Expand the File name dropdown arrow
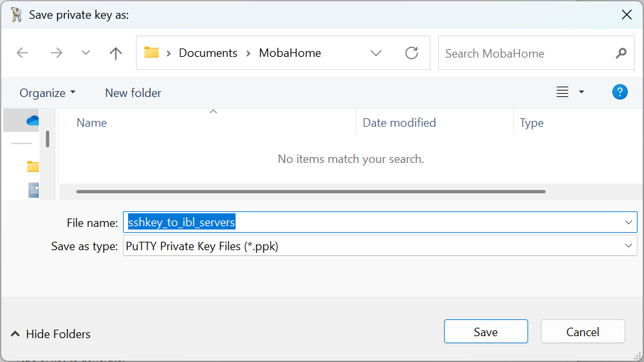644x362 pixels. pyautogui.click(x=628, y=222)
